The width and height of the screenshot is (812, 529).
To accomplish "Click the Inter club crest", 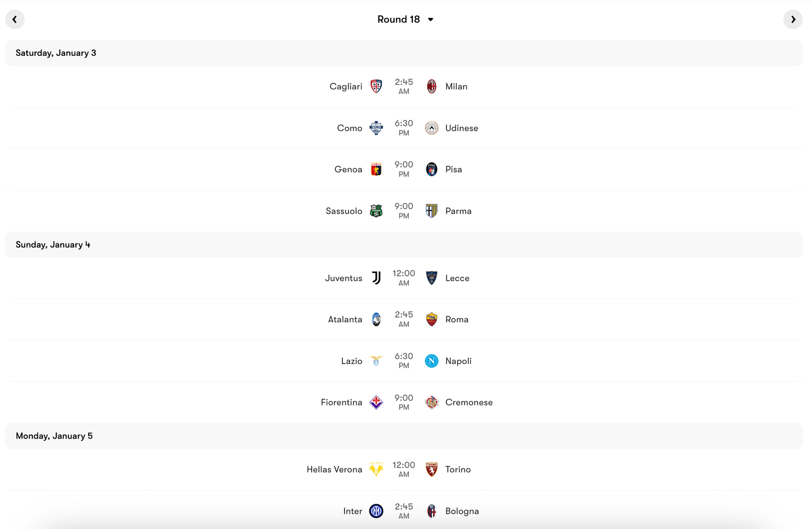I will [376, 511].
